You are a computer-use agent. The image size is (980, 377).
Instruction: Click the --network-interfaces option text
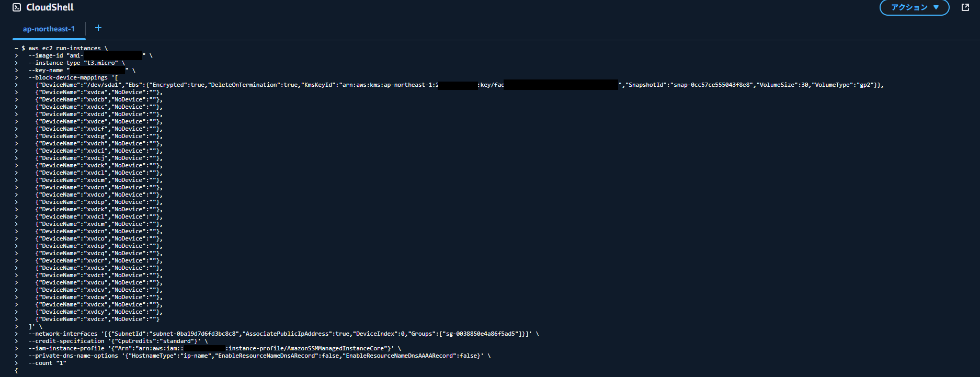tap(63, 334)
